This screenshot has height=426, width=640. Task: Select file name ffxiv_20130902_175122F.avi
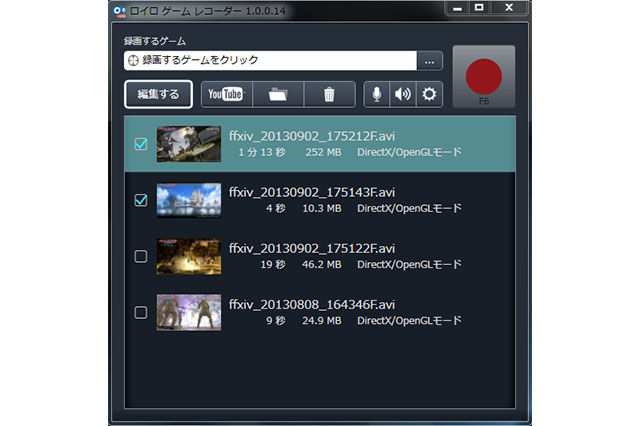312,248
